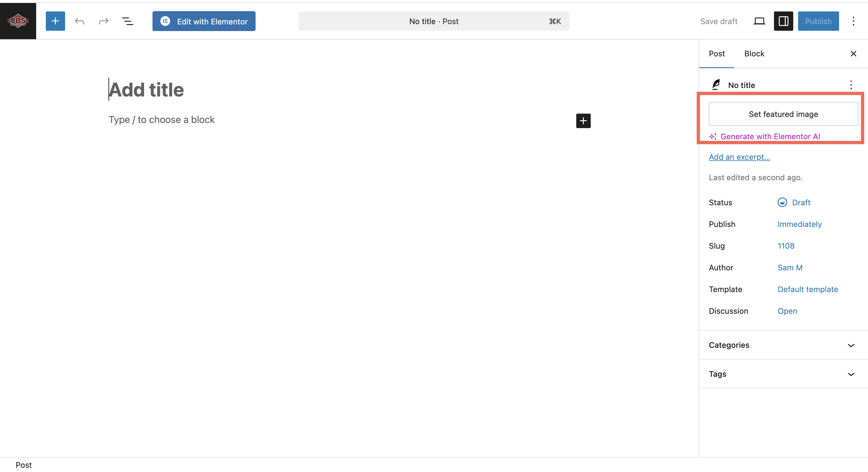
Task: Click the 805 site logo icon
Action: click(18, 21)
